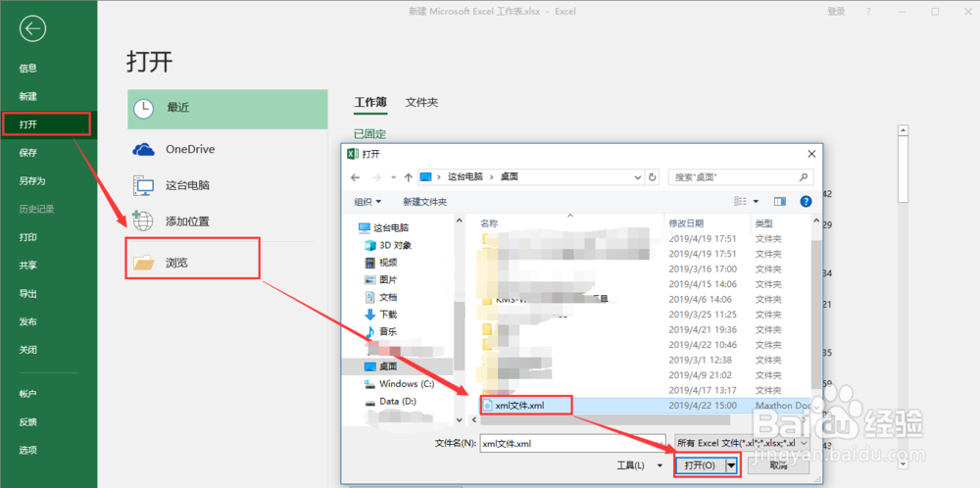Viewport: 980px width, 488px height.
Task: Toggle the preview pane icon
Action: (779, 201)
